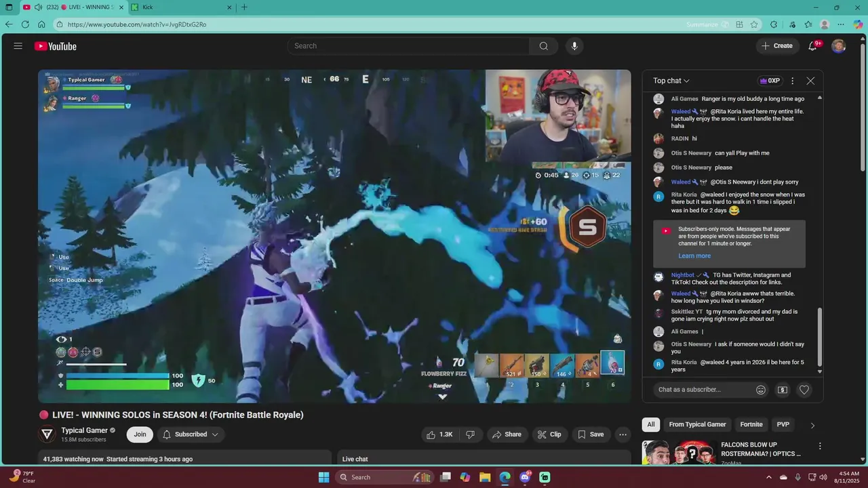Show more filter chips with arrow
This screenshot has width=868, height=488.
812,425
